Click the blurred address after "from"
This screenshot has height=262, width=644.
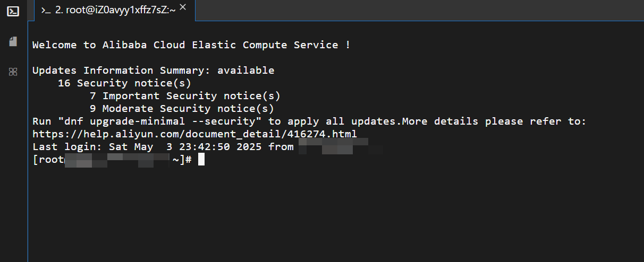pos(340,146)
